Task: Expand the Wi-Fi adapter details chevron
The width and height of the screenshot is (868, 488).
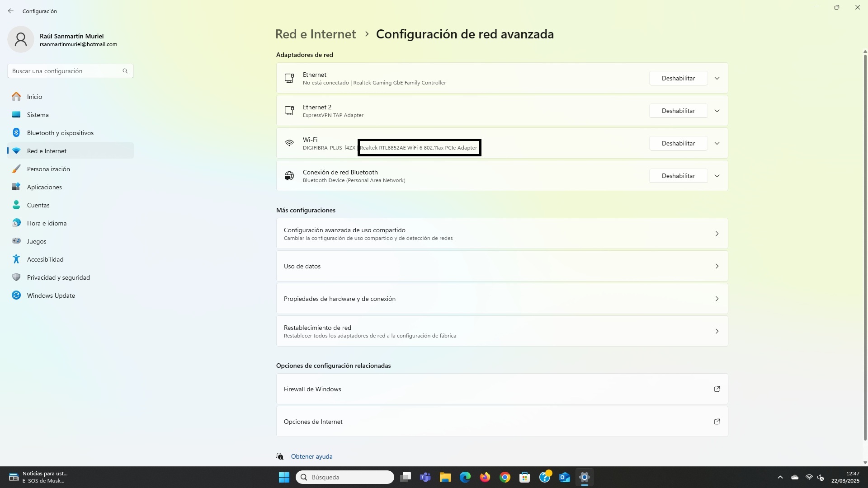Action: (x=717, y=143)
